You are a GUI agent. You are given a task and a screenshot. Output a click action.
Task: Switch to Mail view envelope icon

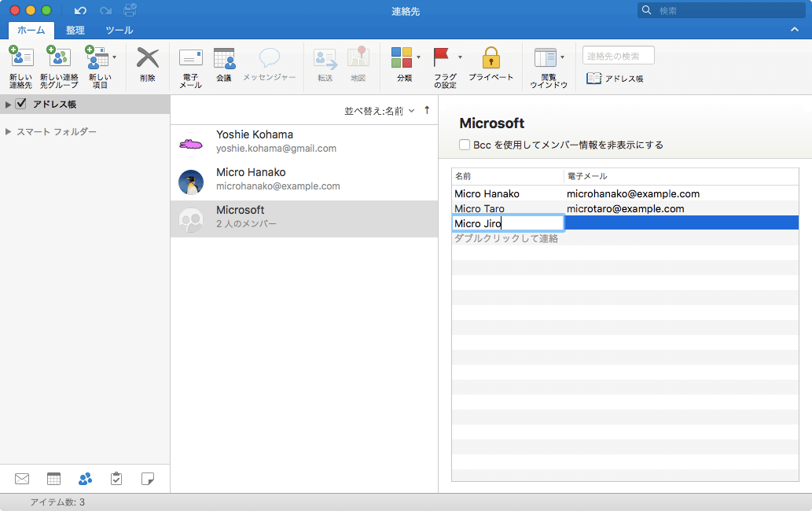[x=22, y=479]
